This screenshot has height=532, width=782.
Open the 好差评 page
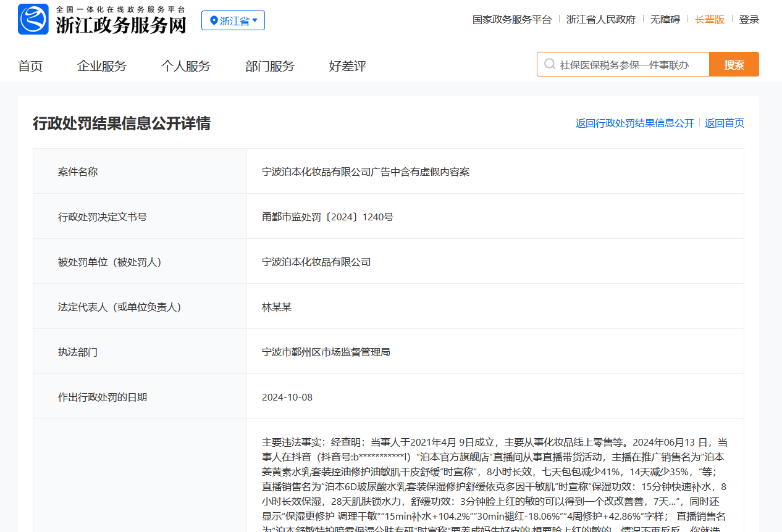348,66
